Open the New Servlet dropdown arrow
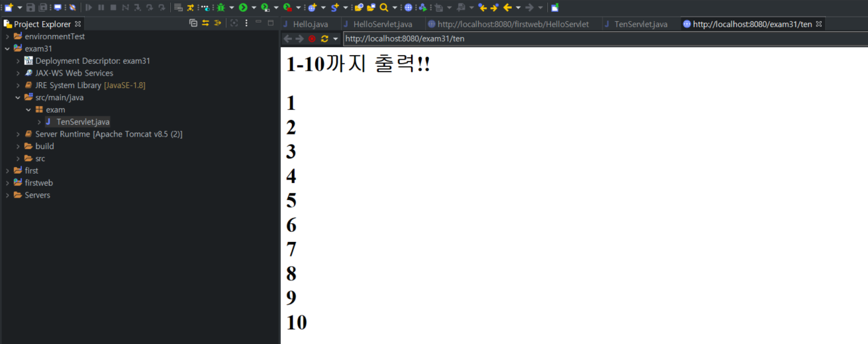The height and width of the screenshot is (344, 868). point(345,7)
